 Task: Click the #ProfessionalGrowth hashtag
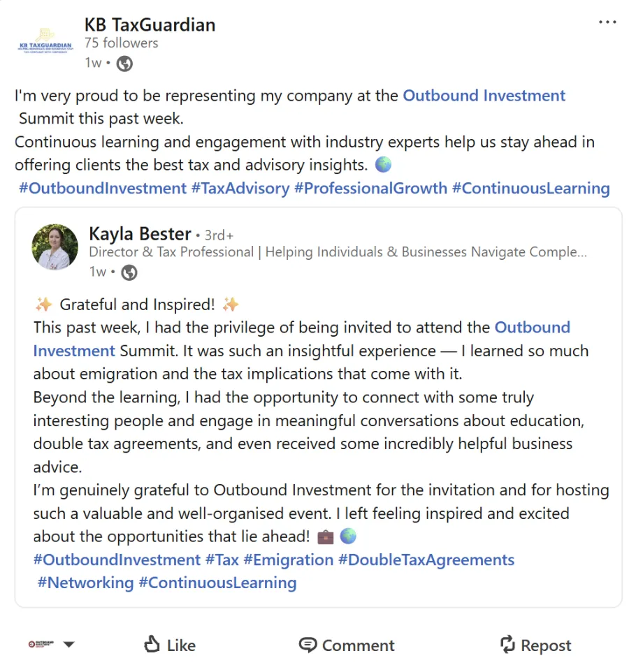(x=370, y=189)
